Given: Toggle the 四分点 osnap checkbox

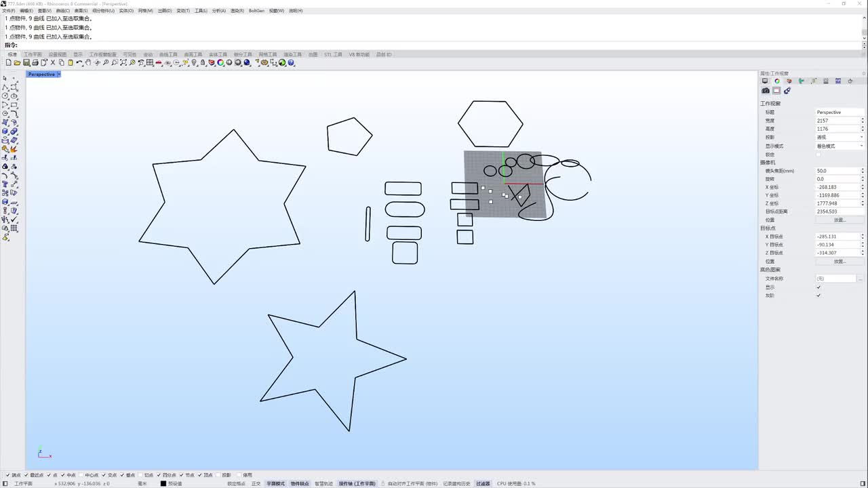Looking at the screenshot, I should point(160,475).
